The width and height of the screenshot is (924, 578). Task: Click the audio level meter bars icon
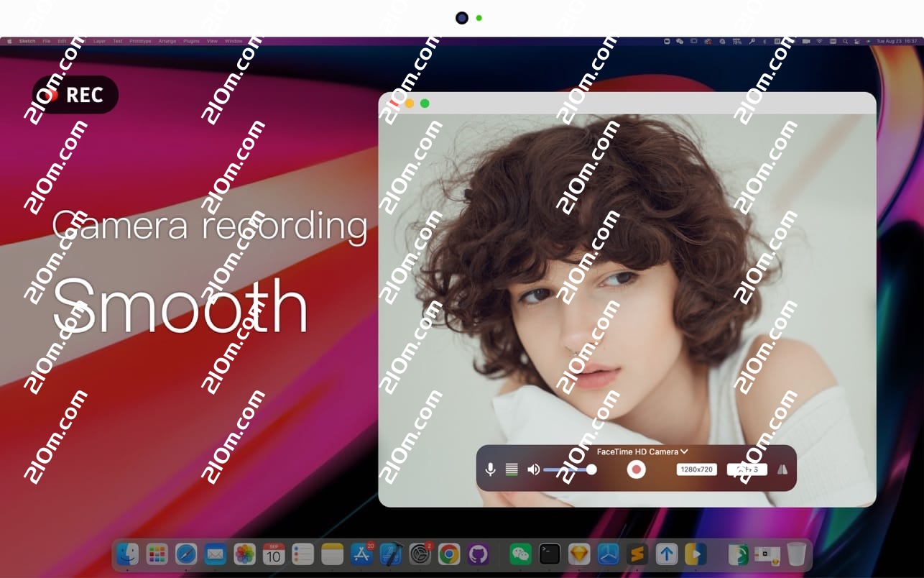pos(512,469)
